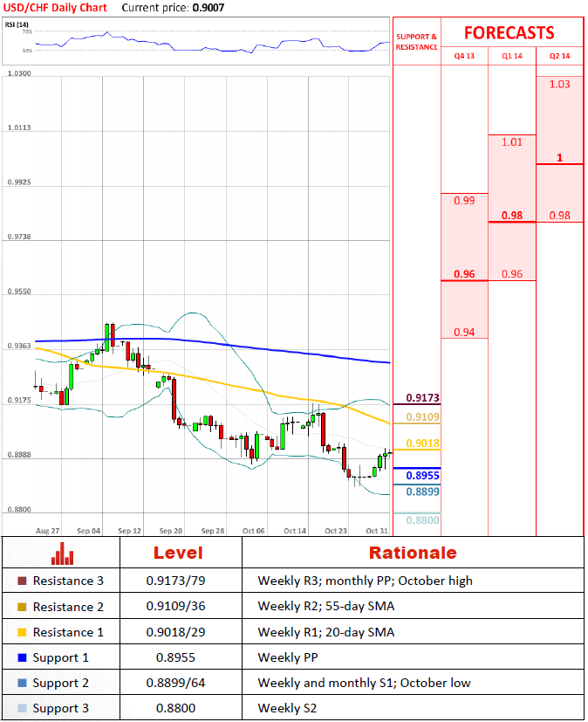The width and height of the screenshot is (588, 722).
Task: Click the 0.8955 support level label on chart
Action: [422, 476]
